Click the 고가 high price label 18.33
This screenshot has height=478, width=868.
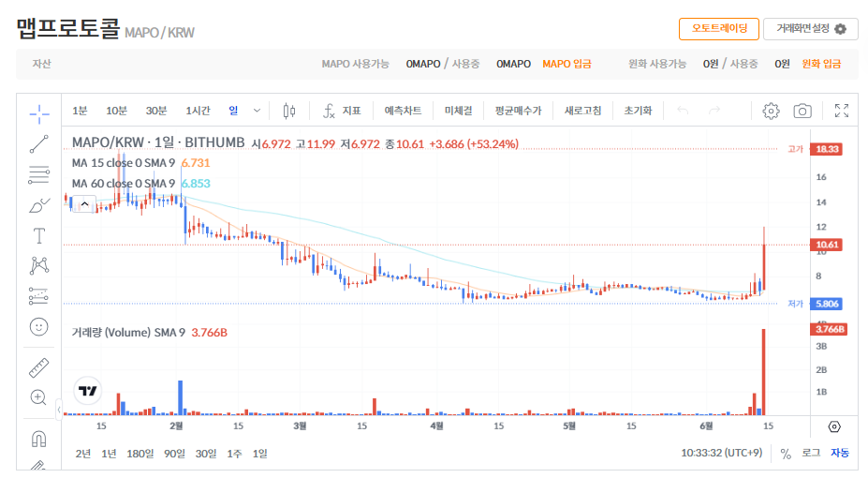click(x=826, y=149)
